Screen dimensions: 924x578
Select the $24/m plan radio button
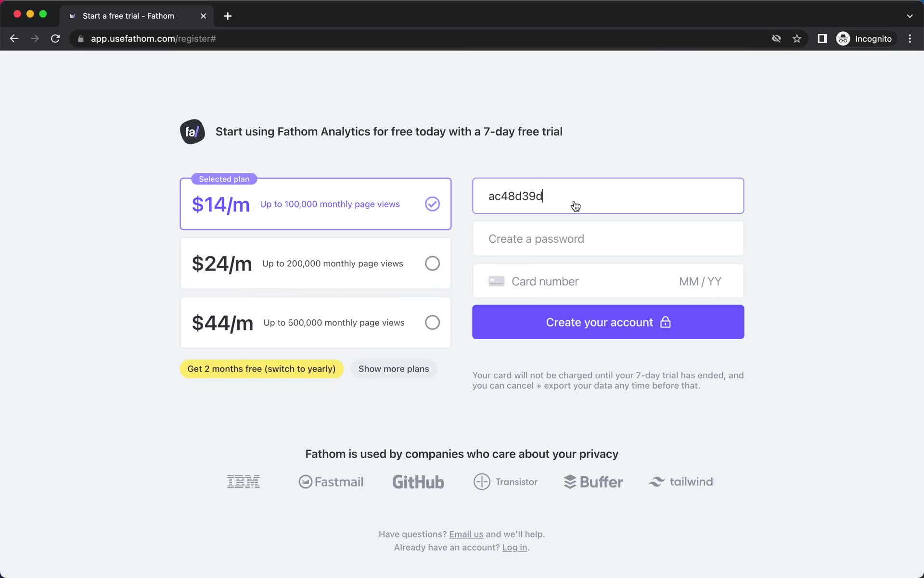[x=432, y=263]
